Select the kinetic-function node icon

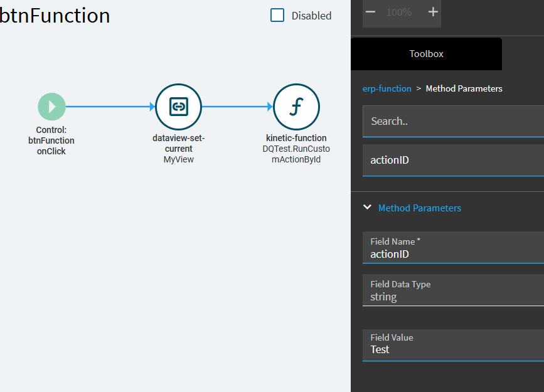[x=296, y=107]
